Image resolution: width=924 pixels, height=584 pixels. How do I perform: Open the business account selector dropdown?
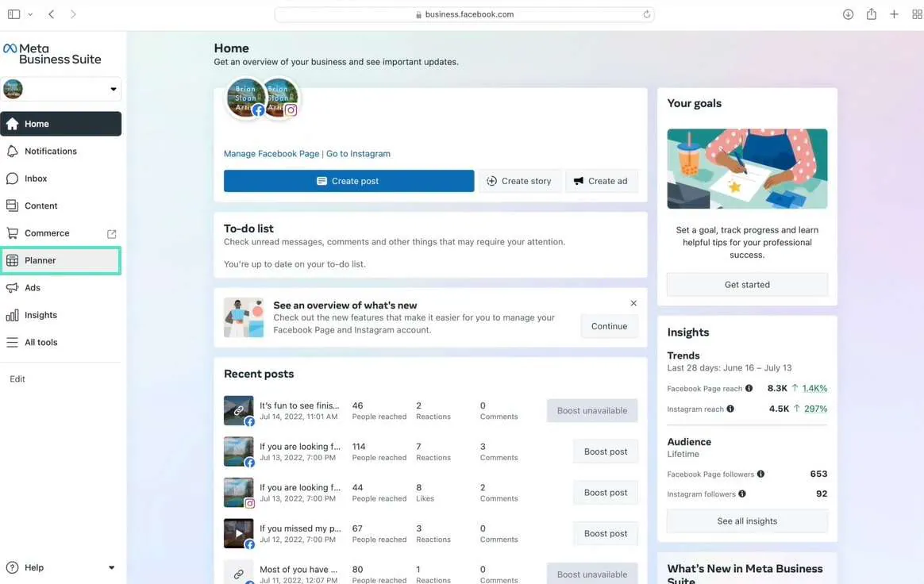pyautogui.click(x=60, y=89)
